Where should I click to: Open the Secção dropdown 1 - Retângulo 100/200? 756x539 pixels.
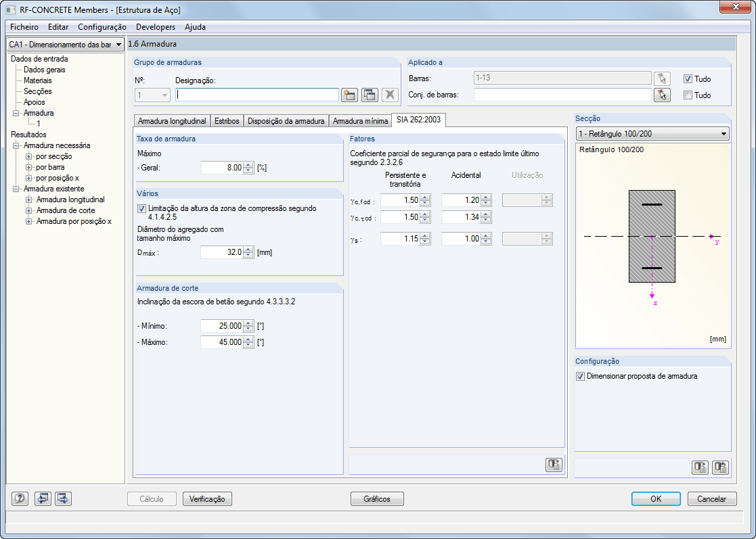(652, 134)
